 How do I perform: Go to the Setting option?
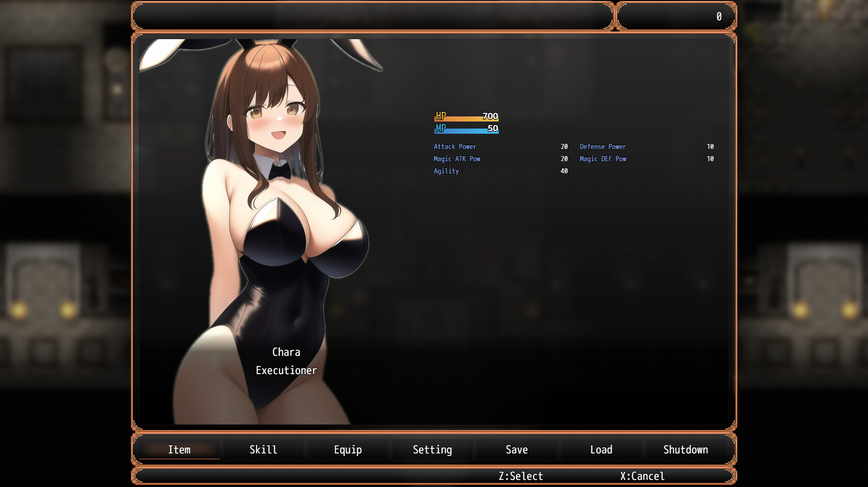[x=432, y=450]
